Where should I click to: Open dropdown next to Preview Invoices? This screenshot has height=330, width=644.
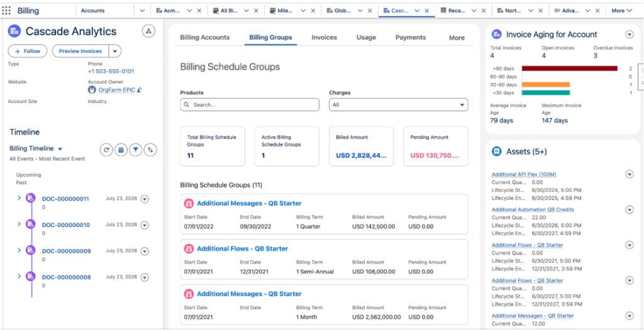[x=115, y=52]
